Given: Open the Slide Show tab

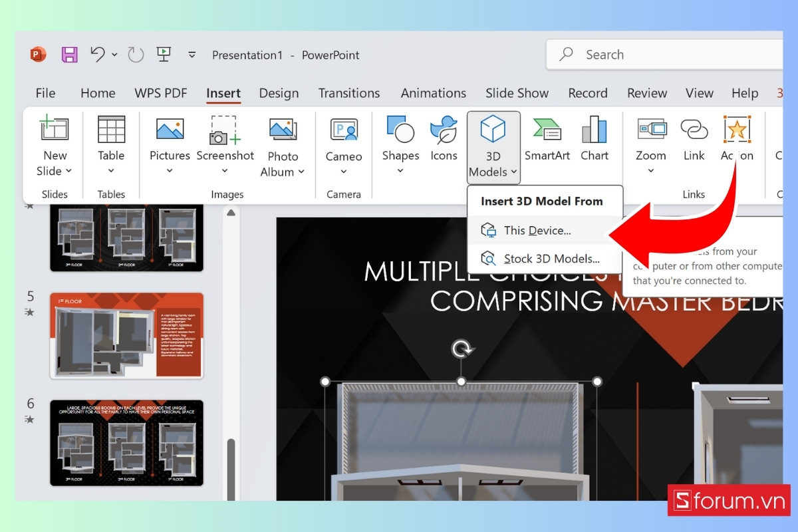Looking at the screenshot, I should coord(517,93).
